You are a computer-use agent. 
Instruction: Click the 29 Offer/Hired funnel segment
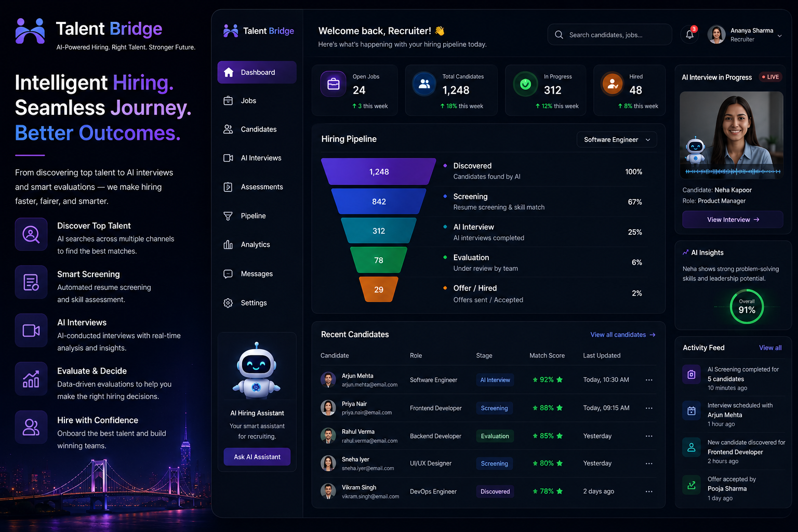[x=379, y=289]
